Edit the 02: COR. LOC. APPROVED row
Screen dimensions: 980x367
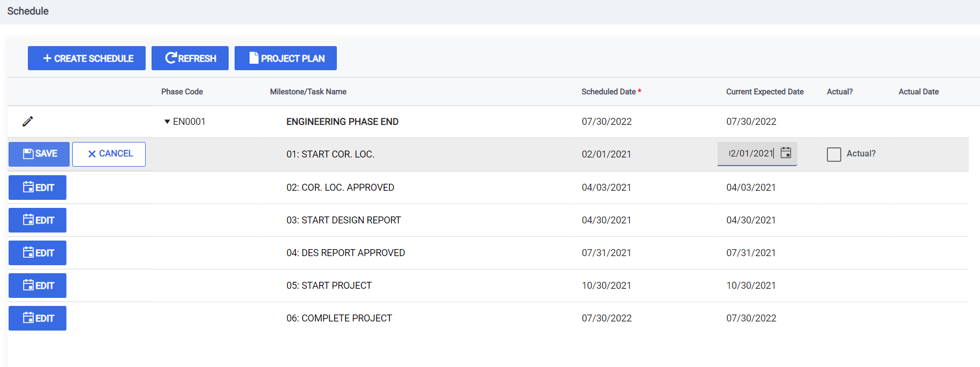tap(37, 188)
